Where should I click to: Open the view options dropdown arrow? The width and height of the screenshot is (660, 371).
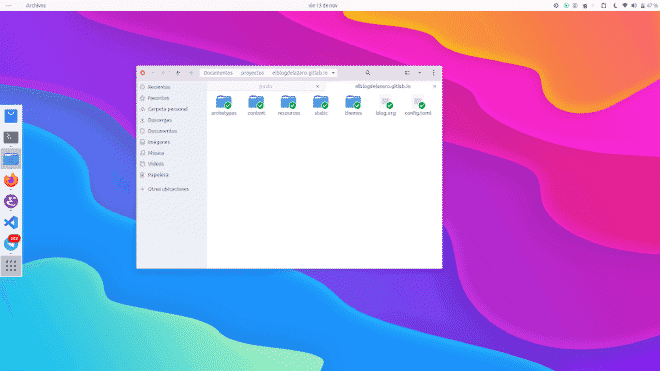[x=420, y=73]
